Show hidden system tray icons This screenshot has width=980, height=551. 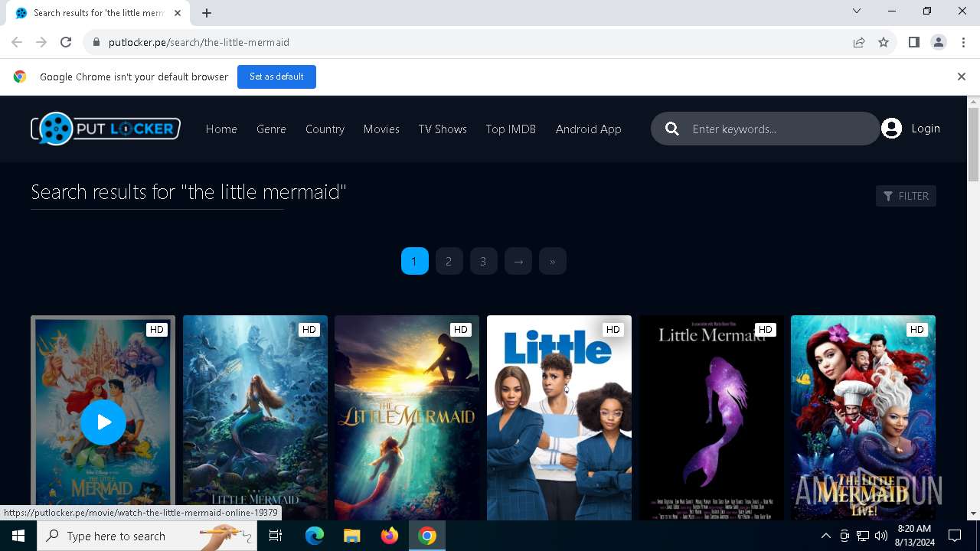click(825, 536)
